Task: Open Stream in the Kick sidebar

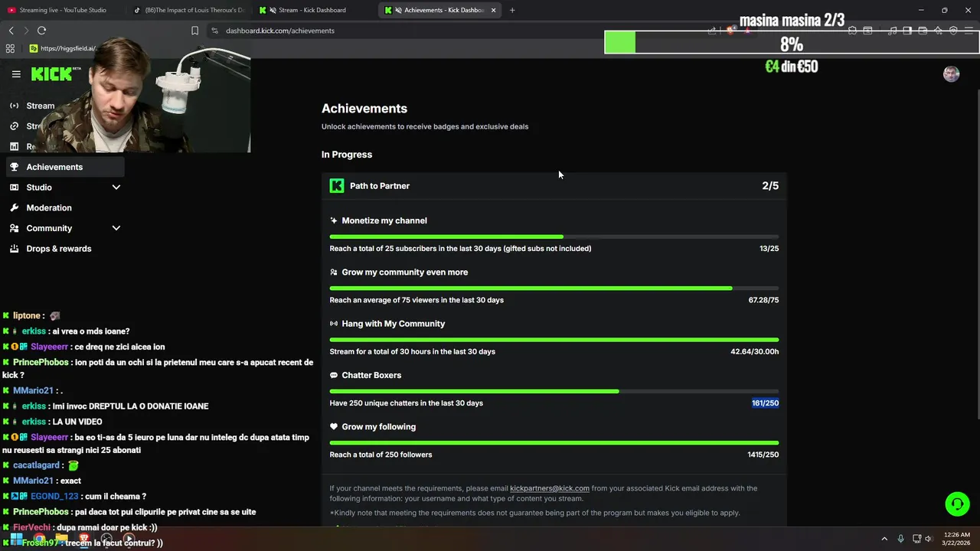Action: pos(40,106)
